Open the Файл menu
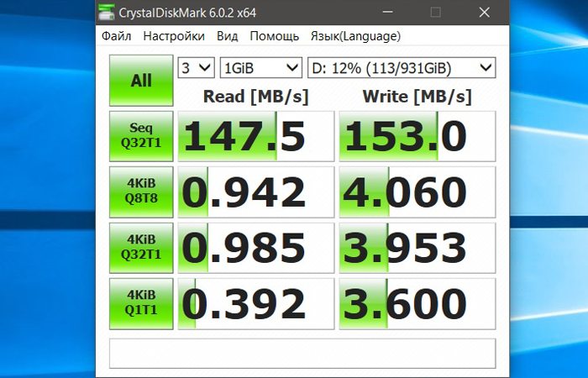Image resolution: width=588 pixels, height=378 pixels. (x=117, y=36)
